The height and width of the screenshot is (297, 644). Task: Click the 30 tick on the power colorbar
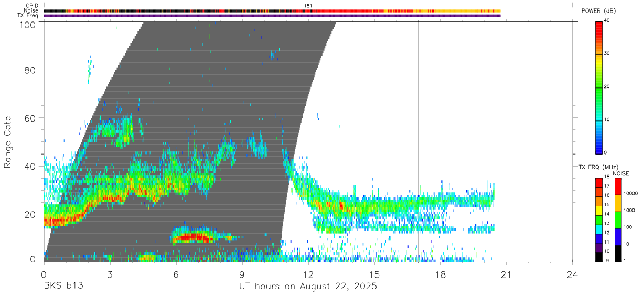(x=607, y=54)
